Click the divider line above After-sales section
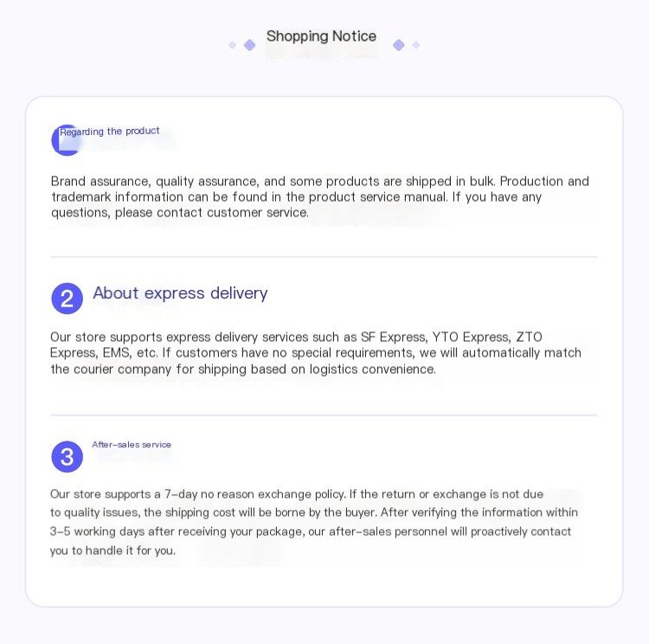Viewport: 649px width, 644px height. 324,415
